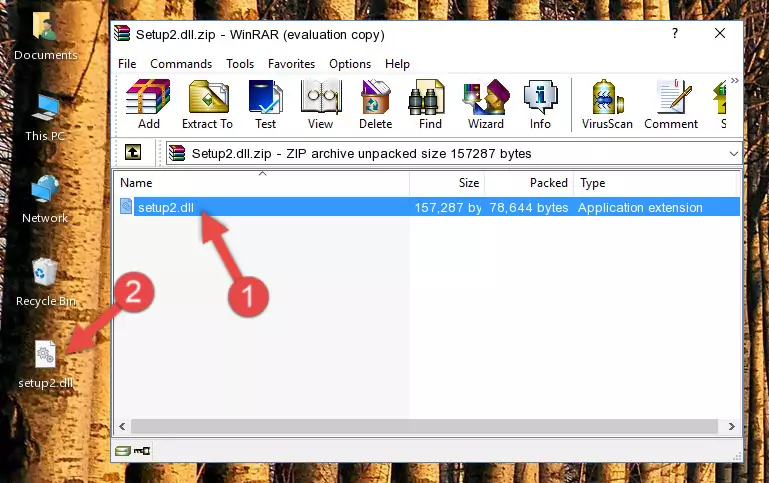Start the VirusScan tool
The width and height of the screenshot is (769, 483).
click(x=607, y=104)
